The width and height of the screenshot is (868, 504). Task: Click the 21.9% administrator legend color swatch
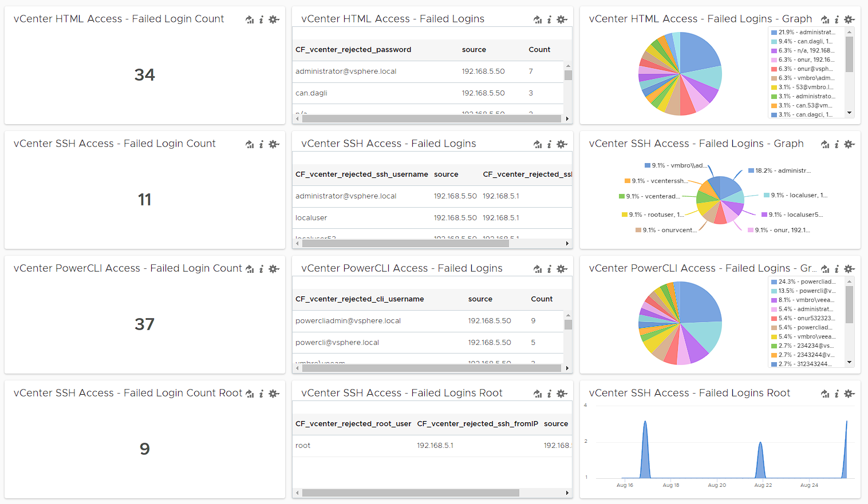coord(774,33)
